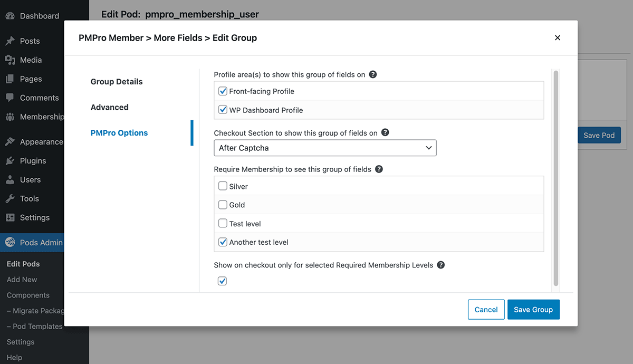
Task: Open Migrate Packages submenu link
Action: point(35,311)
